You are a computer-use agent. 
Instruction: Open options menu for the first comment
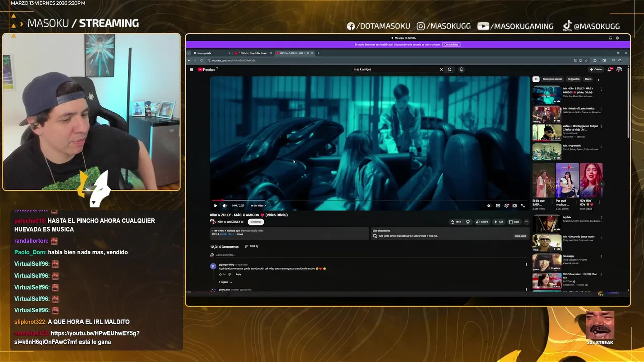(526, 265)
